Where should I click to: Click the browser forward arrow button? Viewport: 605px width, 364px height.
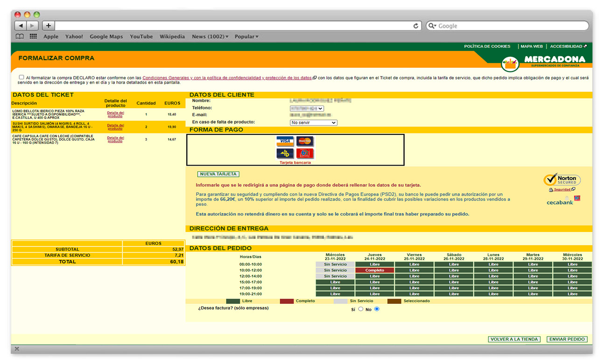click(x=33, y=26)
